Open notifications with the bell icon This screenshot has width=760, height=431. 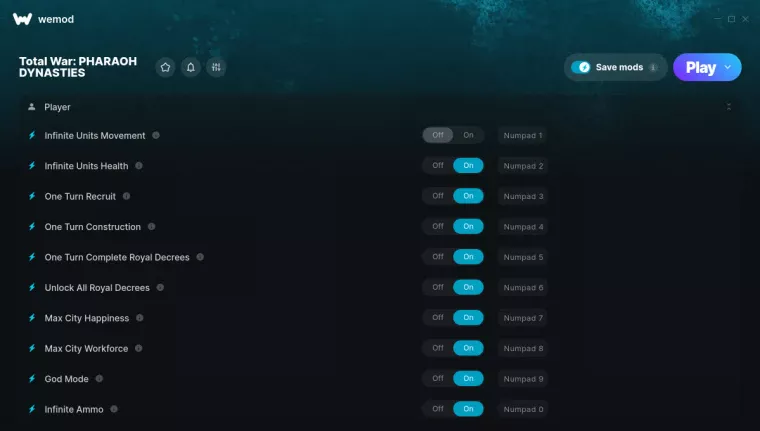pos(190,67)
